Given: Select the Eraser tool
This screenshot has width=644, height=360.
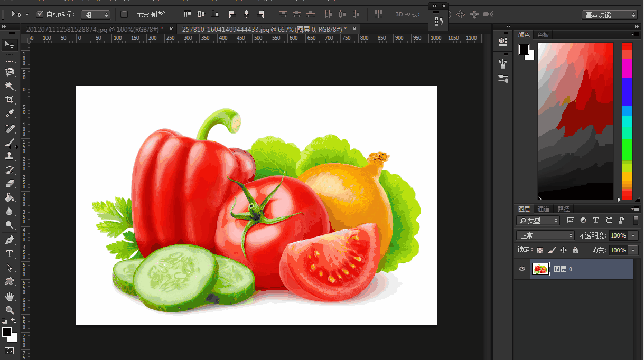Looking at the screenshot, I should (10, 184).
